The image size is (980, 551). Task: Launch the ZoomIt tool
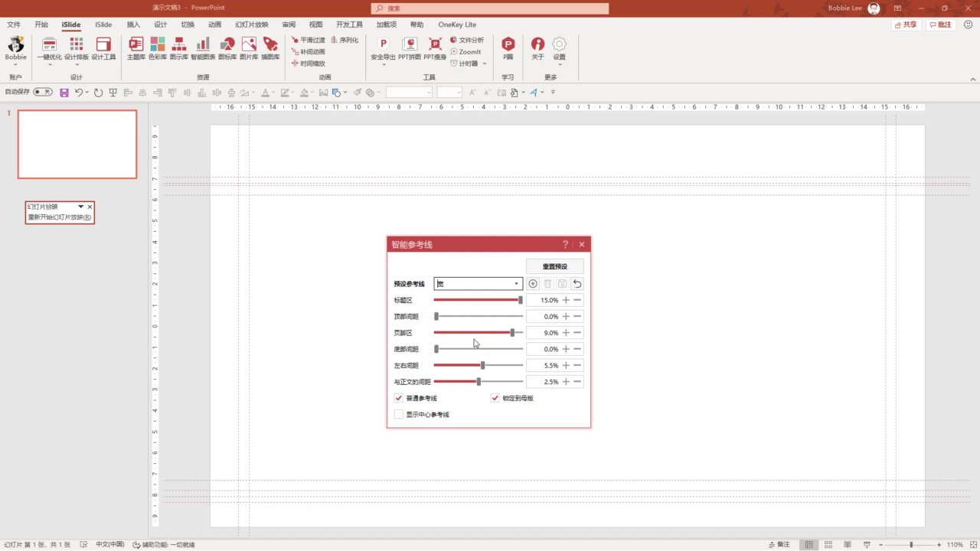(x=465, y=51)
